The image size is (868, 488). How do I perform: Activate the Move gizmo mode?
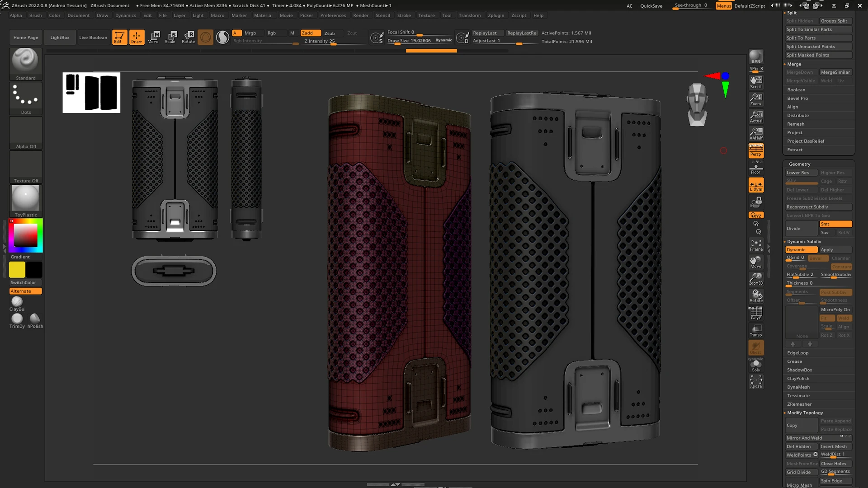point(153,37)
